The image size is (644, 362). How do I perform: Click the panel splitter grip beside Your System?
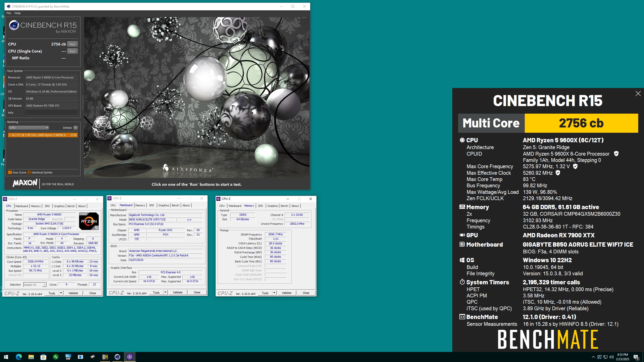[82, 103]
